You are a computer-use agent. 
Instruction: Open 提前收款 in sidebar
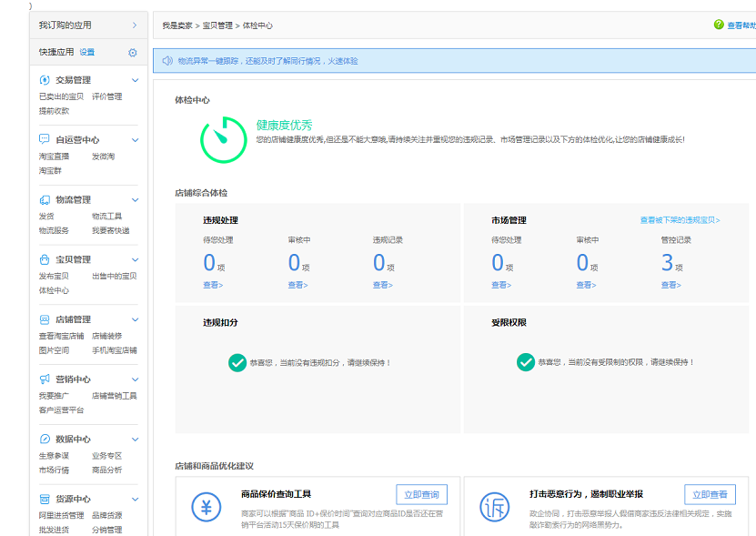[x=54, y=111]
